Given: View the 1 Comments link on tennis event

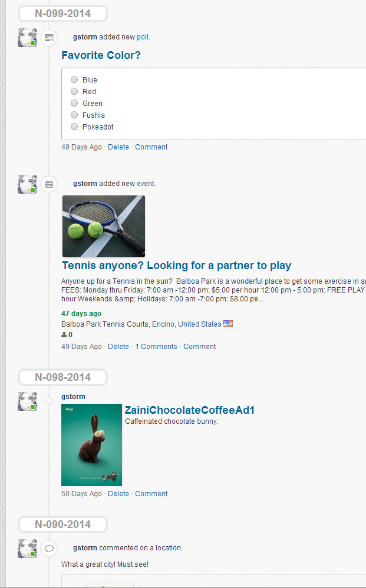Looking at the screenshot, I should [x=156, y=347].
